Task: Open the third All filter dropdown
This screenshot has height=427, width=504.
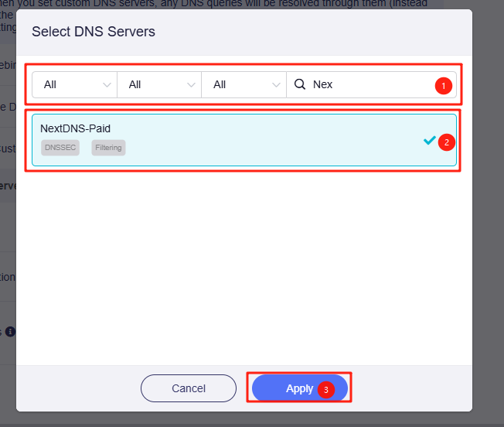Action: click(243, 84)
